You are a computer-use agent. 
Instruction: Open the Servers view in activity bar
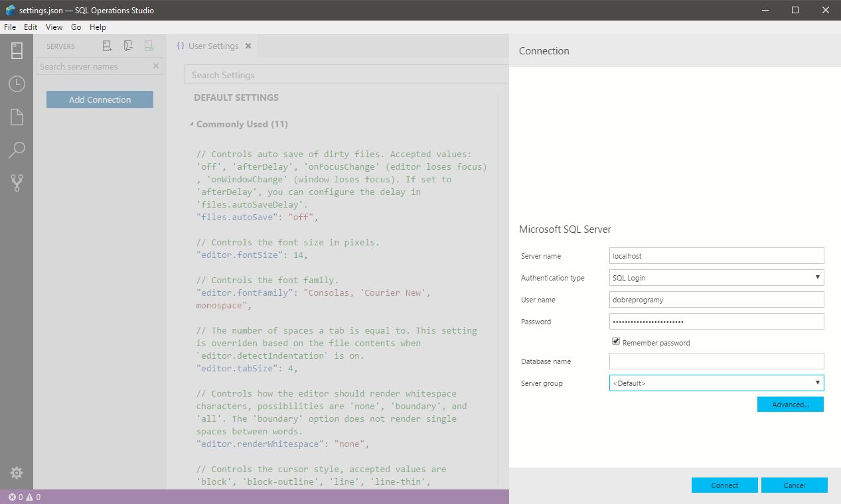pos(17,50)
